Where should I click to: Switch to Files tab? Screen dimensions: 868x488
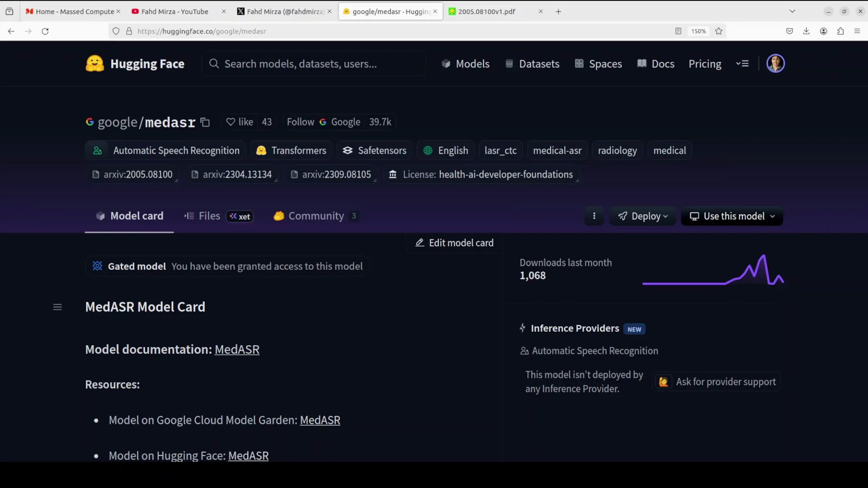203,216
